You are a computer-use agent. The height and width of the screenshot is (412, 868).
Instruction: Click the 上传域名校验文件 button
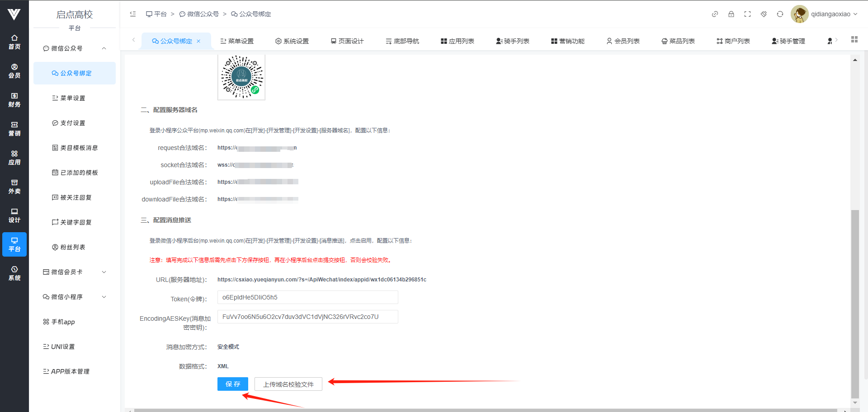tap(288, 384)
